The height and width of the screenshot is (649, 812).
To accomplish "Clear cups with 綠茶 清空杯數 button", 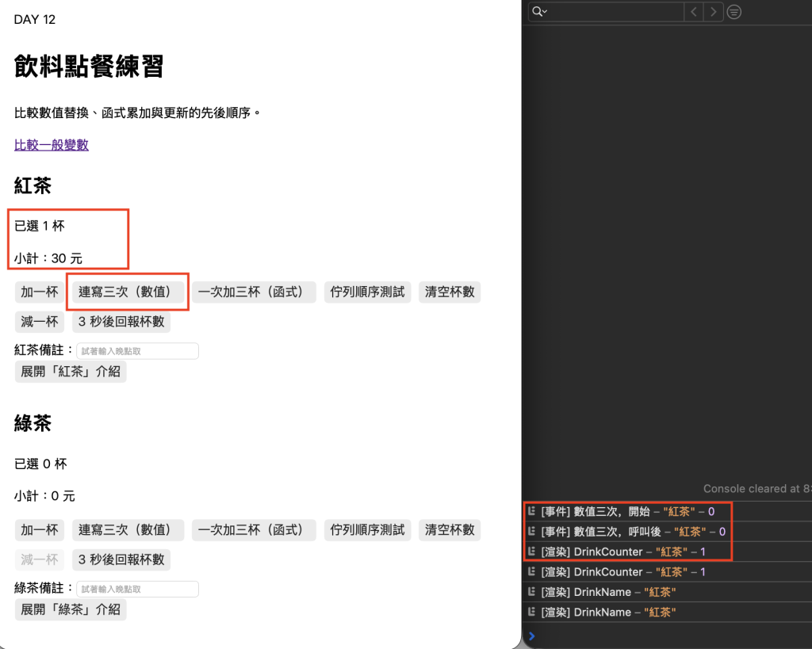I will tap(450, 530).
